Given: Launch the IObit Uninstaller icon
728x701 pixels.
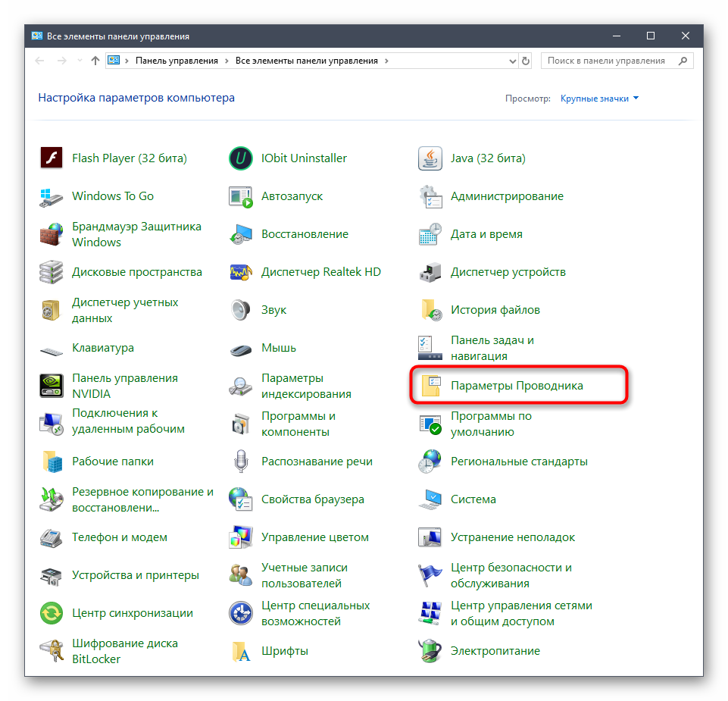Looking at the screenshot, I should (x=240, y=158).
